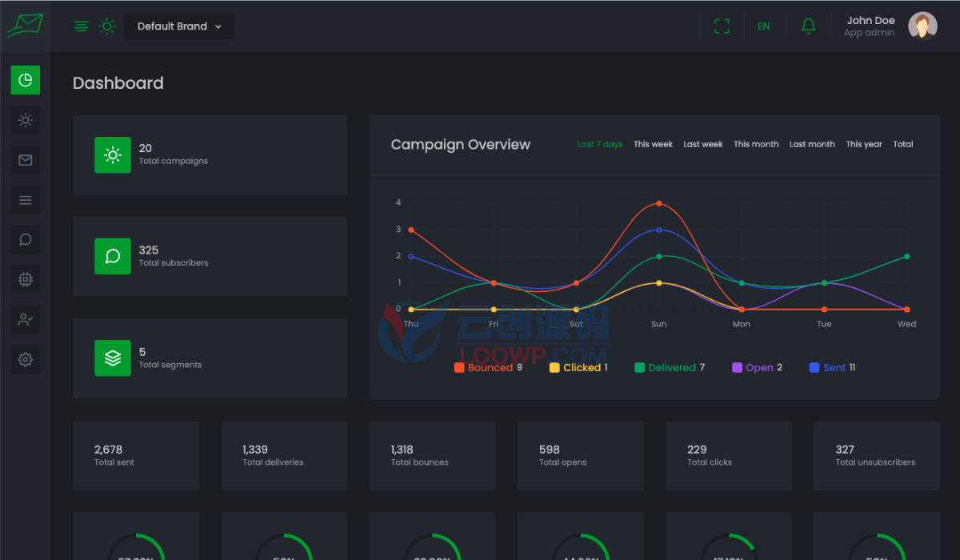This screenshot has width=960, height=560.
Task: Click the green envelope app logo
Action: click(x=25, y=26)
